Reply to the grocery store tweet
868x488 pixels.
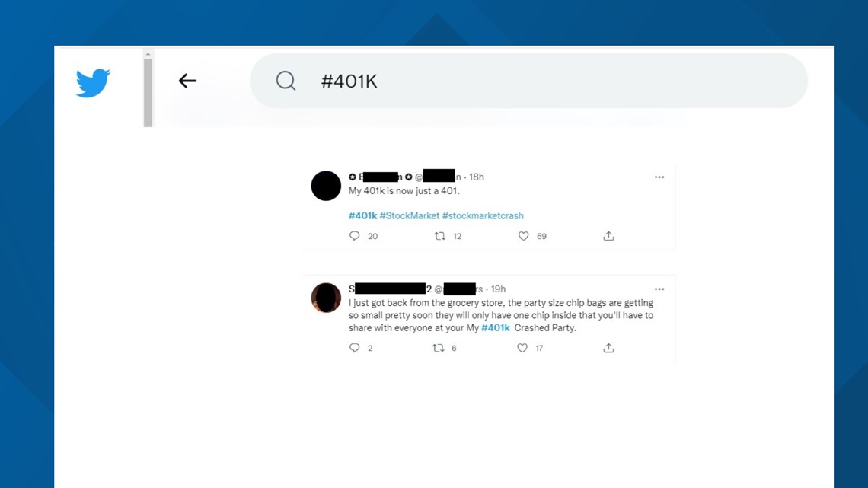click(x=354, y=348)
